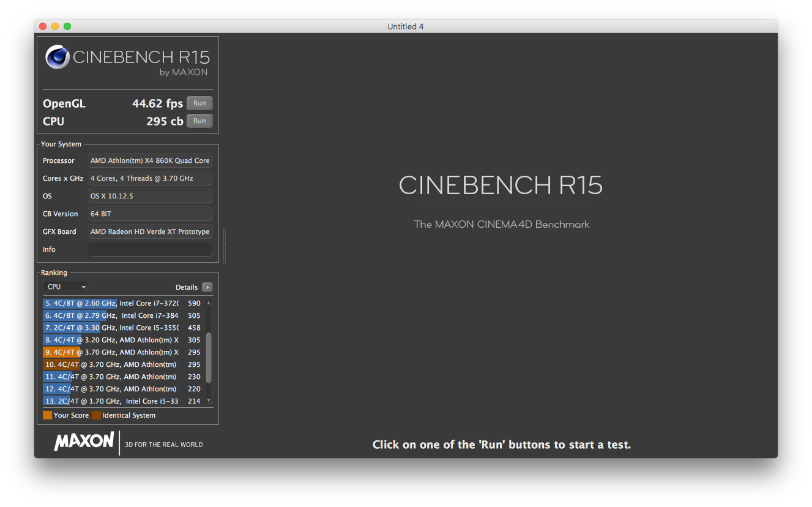Click the dotted panel splitter handle
The height and width of the screenshot is (507, 812).
click(x=224, y=246)
